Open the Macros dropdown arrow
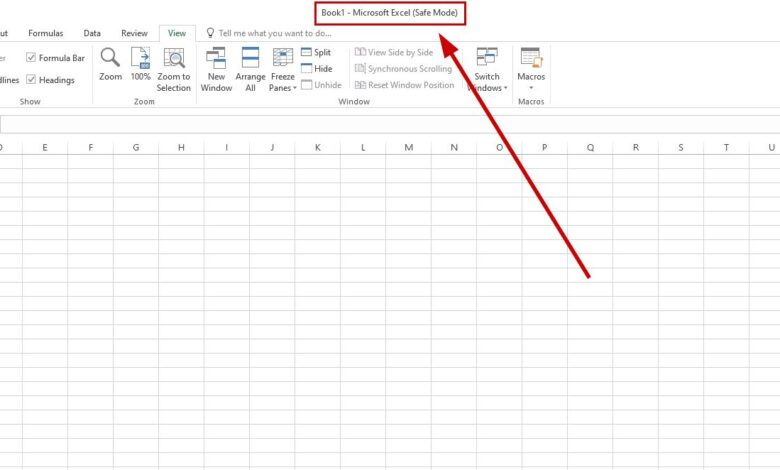Screen dimensions: 780x470 (x=531, y=88)
